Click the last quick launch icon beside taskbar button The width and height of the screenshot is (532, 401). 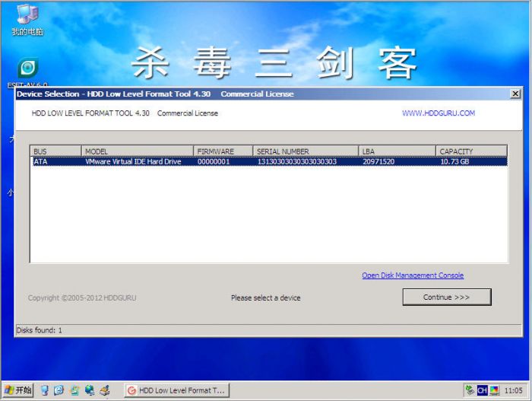pyautogui.click(x=105, y=390)
